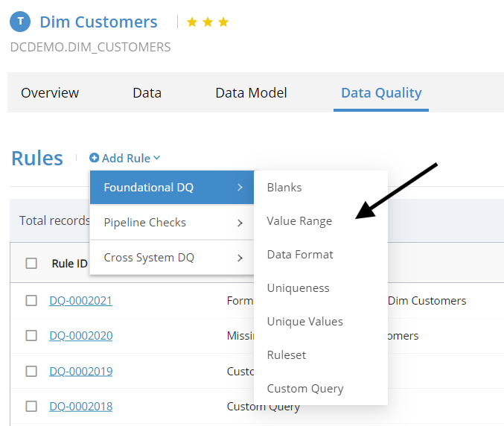Click the Dim Customers page title
Image resolution: width=504 pixels, height=426 pixels.
pos(98,22)
